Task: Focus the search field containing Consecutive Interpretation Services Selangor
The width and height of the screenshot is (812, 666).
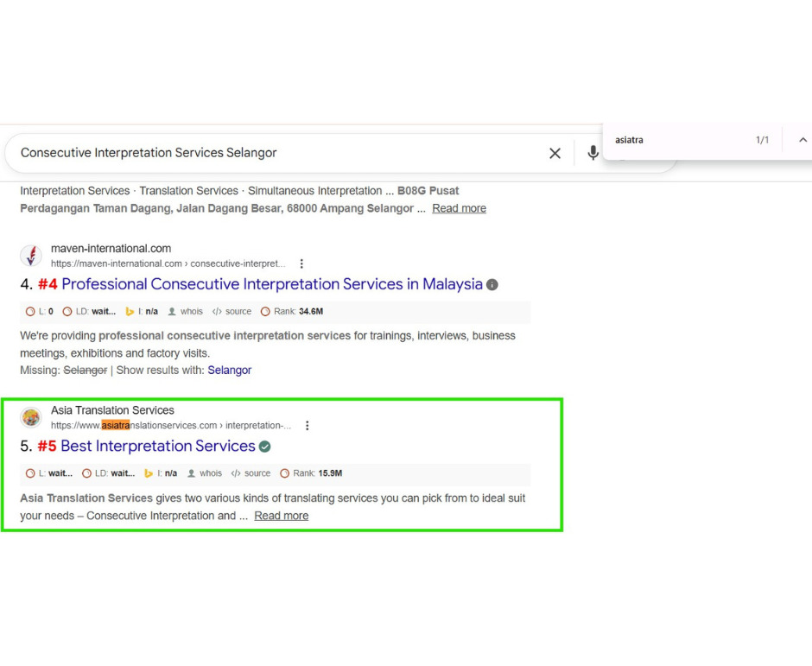Action: point(280,153)
